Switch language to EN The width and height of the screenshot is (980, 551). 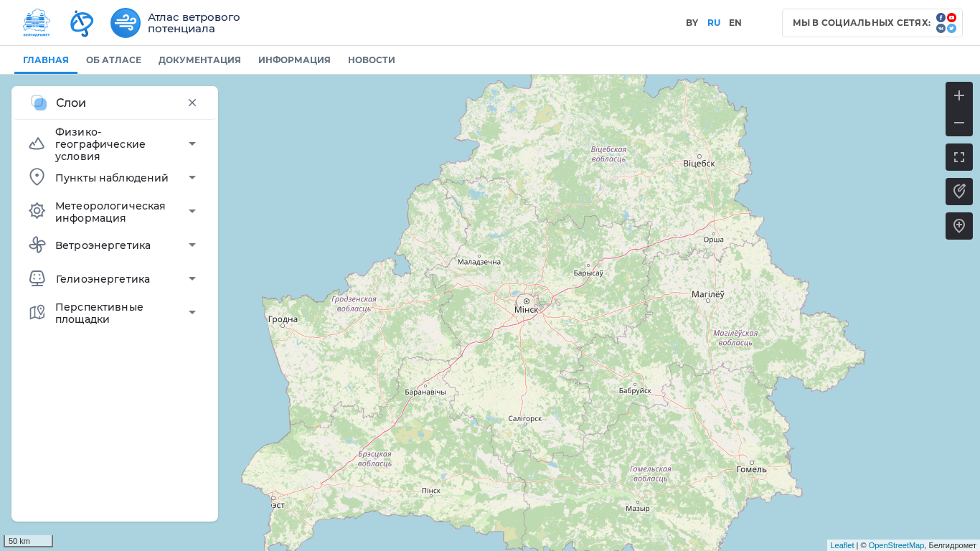(735, 23)
